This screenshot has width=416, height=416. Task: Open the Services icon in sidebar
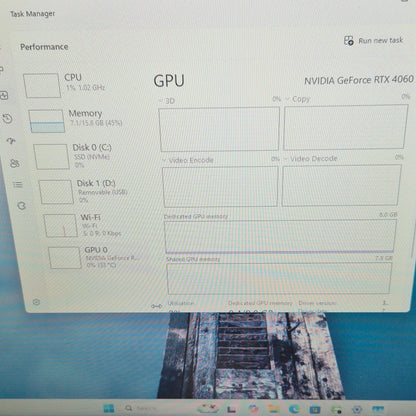[22, 205]
